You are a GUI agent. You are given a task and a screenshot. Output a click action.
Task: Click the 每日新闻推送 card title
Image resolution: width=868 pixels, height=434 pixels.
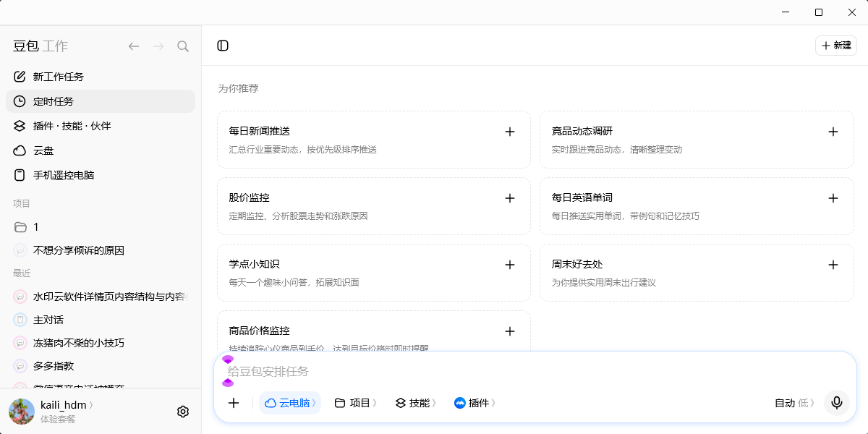click(x=260, y=131)
